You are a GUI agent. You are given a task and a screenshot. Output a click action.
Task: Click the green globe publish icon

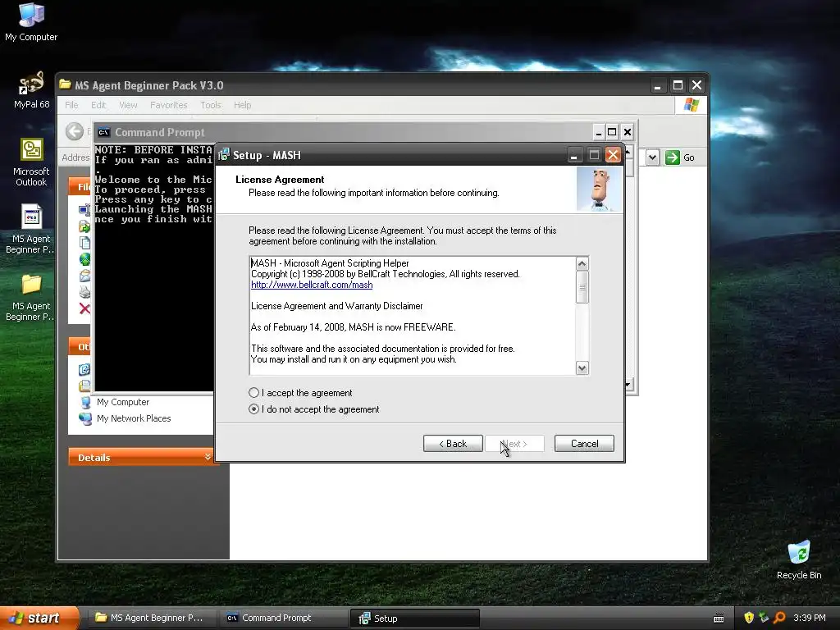pos(84,259)
